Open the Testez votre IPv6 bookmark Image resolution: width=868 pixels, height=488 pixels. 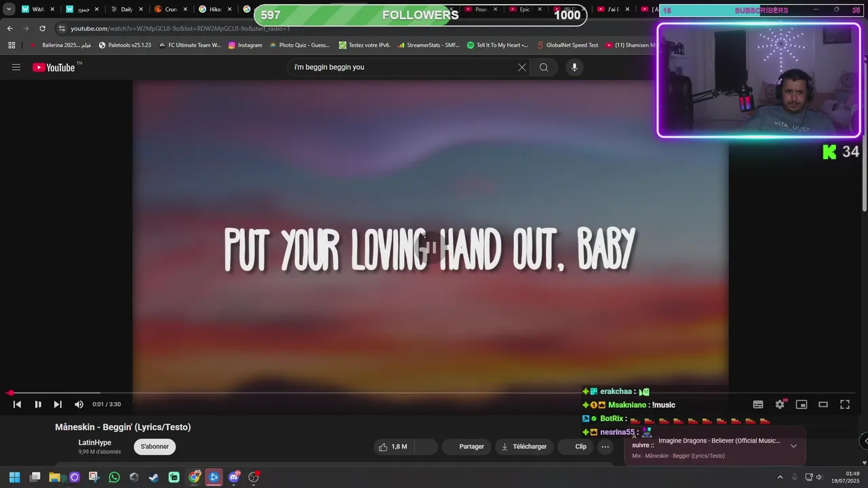click(x=364, y=45)
